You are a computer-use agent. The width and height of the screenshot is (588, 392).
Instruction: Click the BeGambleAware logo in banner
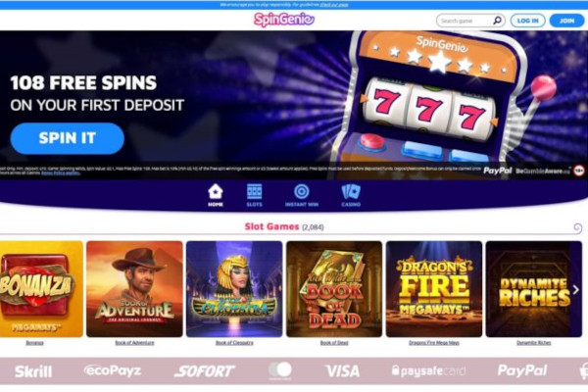click(x=543, y=171)
